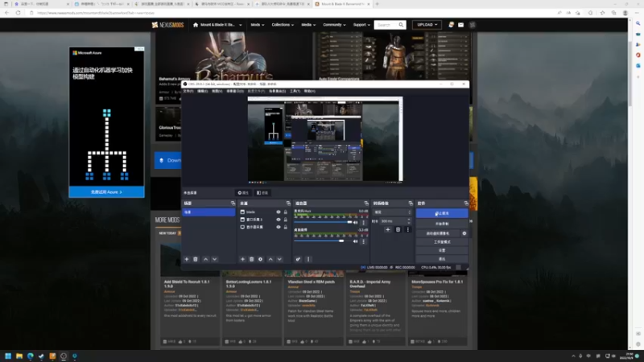The image size is (644, 362).
Task: Toggle lock on display capture source
Action: [286, 227]
